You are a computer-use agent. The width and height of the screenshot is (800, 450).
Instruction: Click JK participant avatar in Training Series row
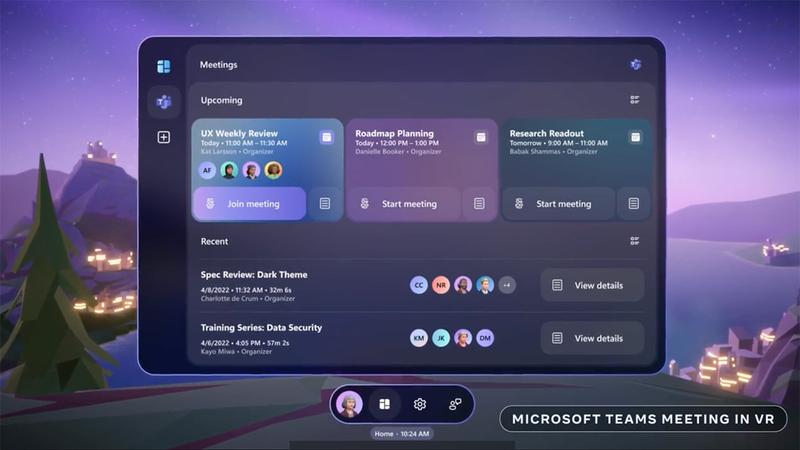click(x=441, y=338)
